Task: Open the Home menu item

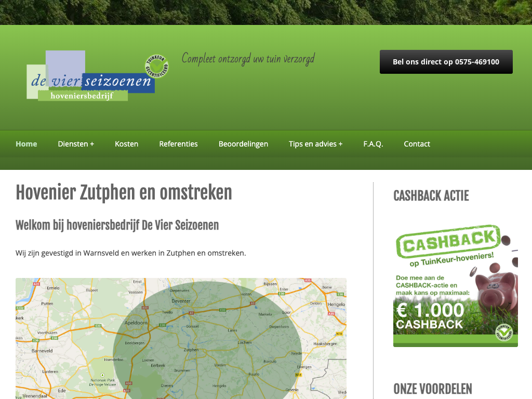Action: click(x=26, y=144)
